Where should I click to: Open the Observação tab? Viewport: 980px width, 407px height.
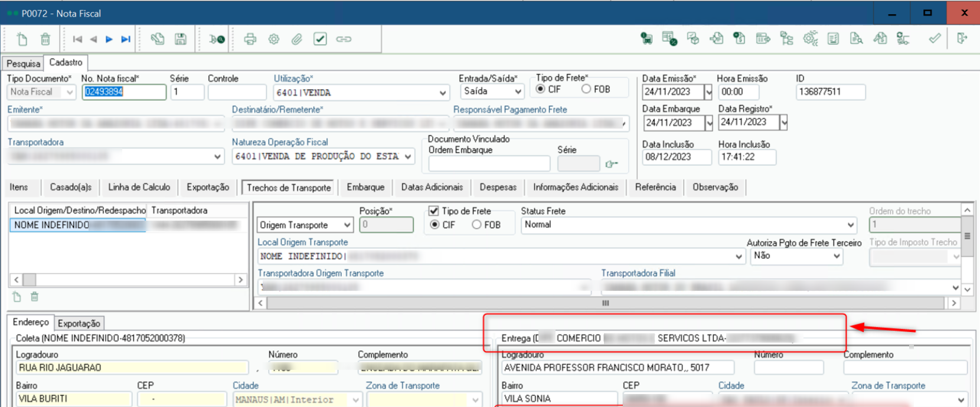pyautogui.click(x=715, y=187)
